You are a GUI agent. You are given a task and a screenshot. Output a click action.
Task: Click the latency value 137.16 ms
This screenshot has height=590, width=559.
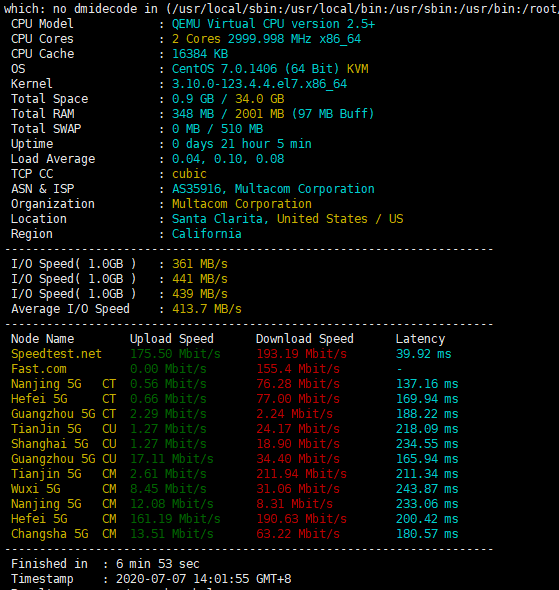[427, 384]
